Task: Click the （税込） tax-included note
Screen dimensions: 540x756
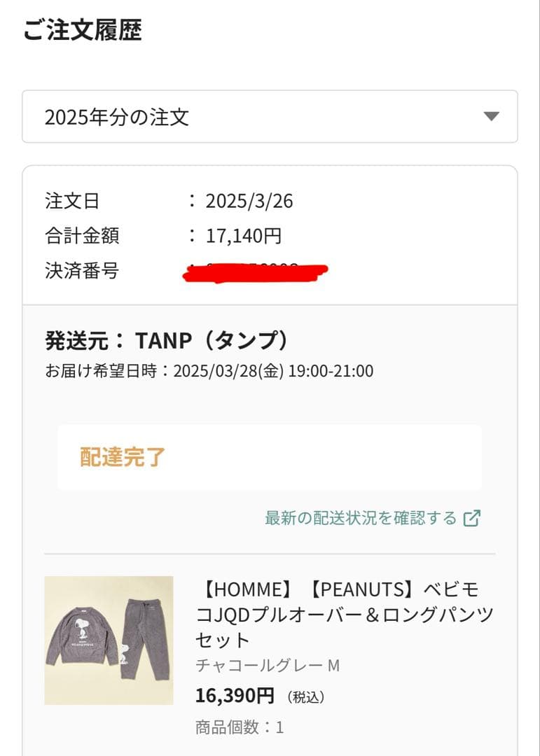Action: [305, 697]
